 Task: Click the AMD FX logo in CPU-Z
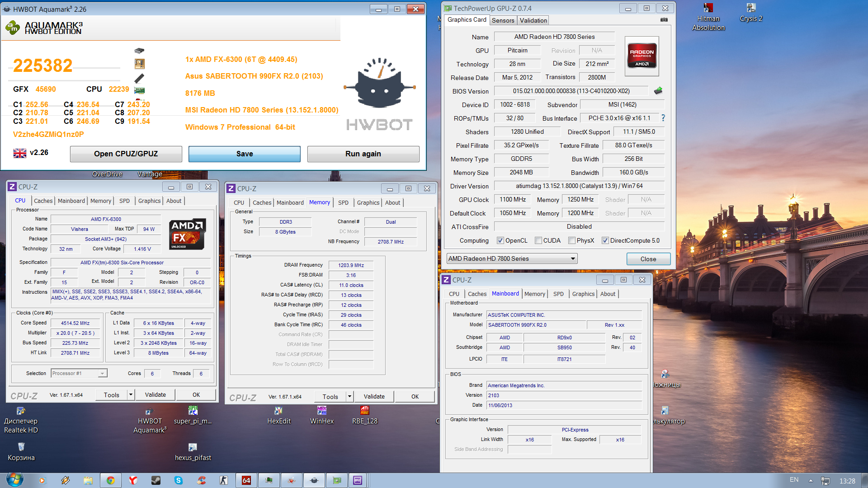pyautogui.click(x=188, y=234)
